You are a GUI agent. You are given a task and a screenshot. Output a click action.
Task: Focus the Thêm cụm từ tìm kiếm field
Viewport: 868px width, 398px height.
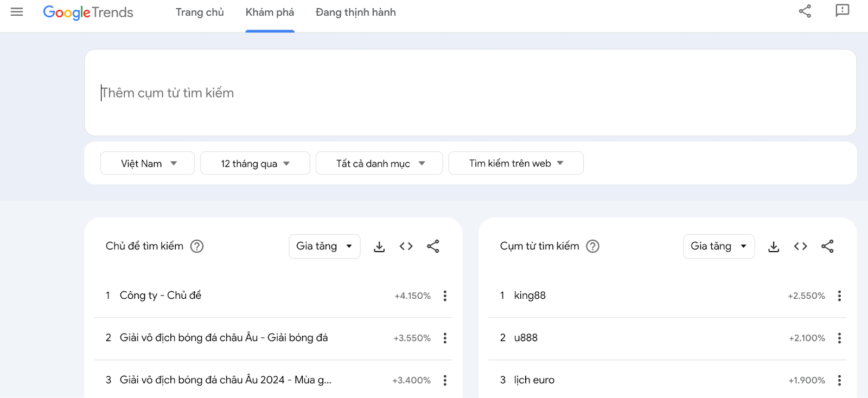tap(470, 93)
